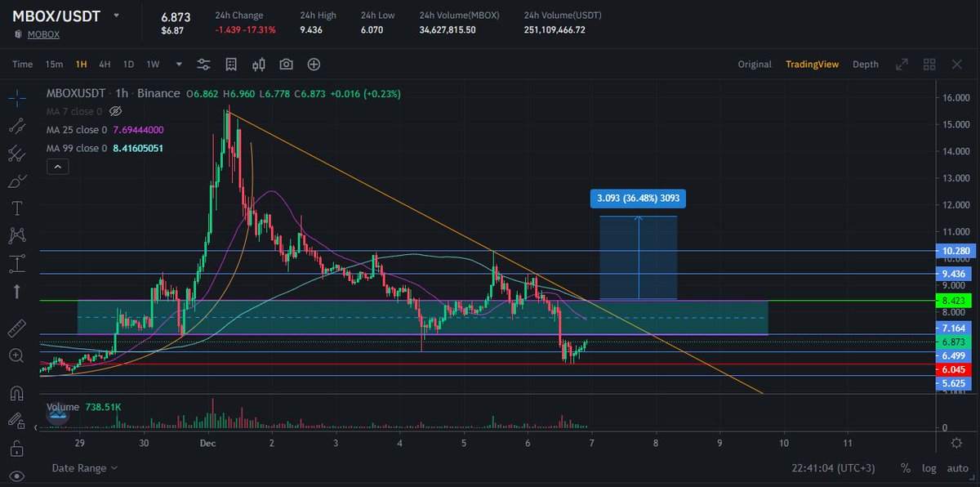Screen dimensions: 980x487
Task: Select the 1W interval
Action: [153, 64]
